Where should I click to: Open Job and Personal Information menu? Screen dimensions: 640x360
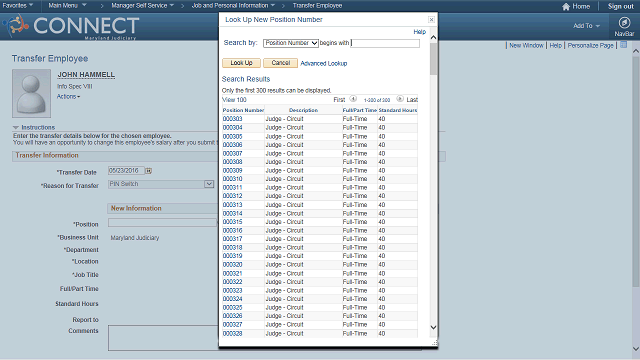(233, 5)
